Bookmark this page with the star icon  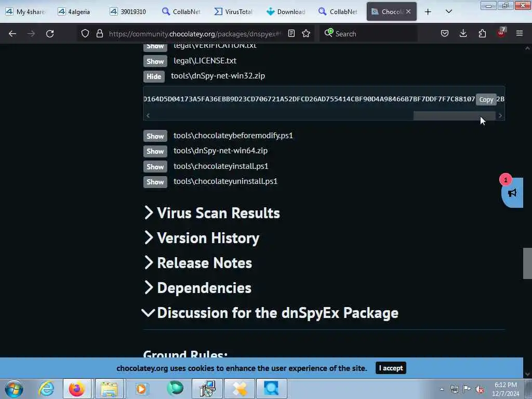point(306,33)
